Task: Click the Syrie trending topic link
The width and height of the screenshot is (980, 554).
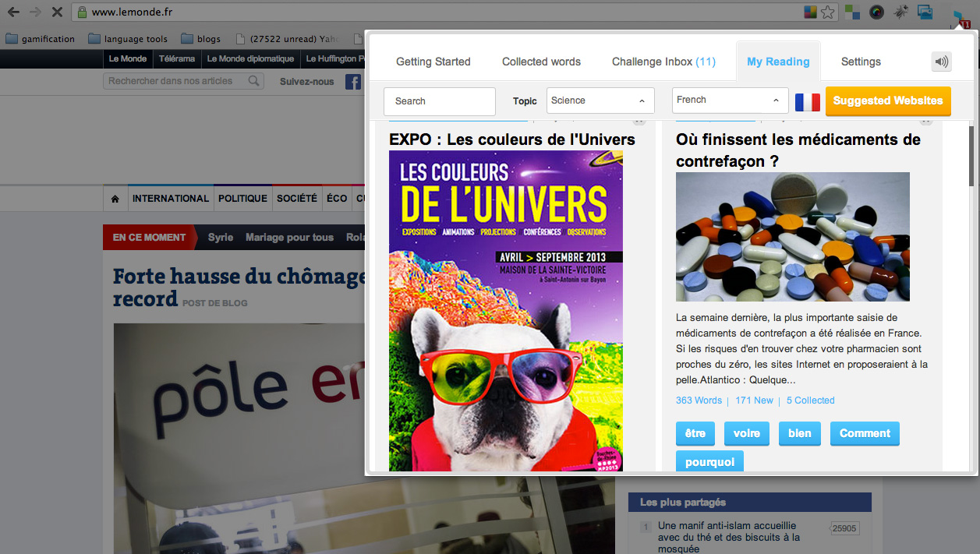Action: coord(221,238)
